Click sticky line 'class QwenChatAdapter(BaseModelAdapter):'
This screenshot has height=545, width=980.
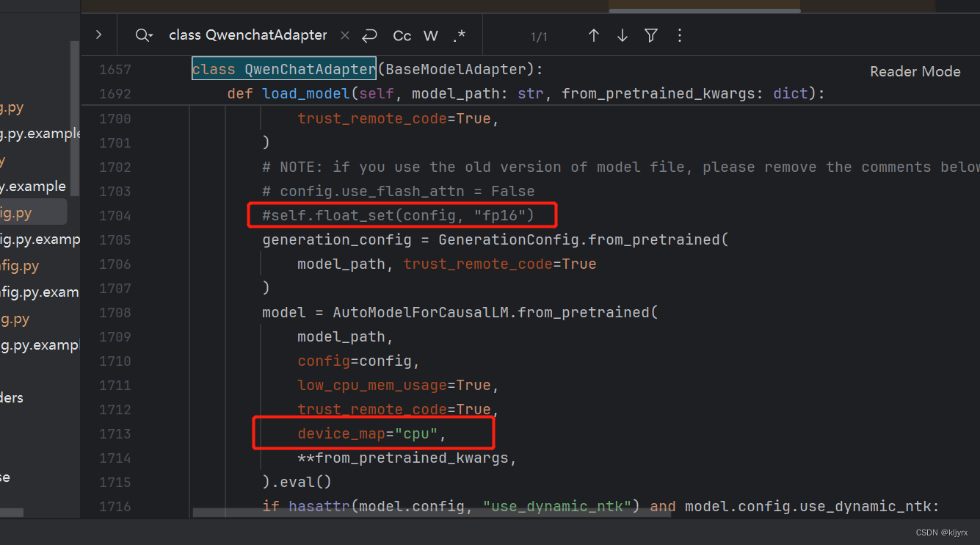[x=368, y=69]
